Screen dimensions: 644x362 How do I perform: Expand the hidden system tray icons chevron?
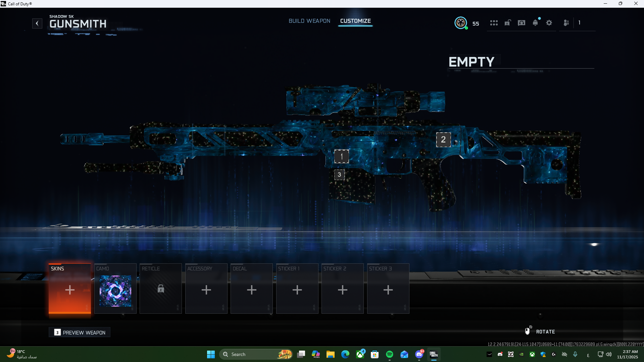tap(489, 354)
